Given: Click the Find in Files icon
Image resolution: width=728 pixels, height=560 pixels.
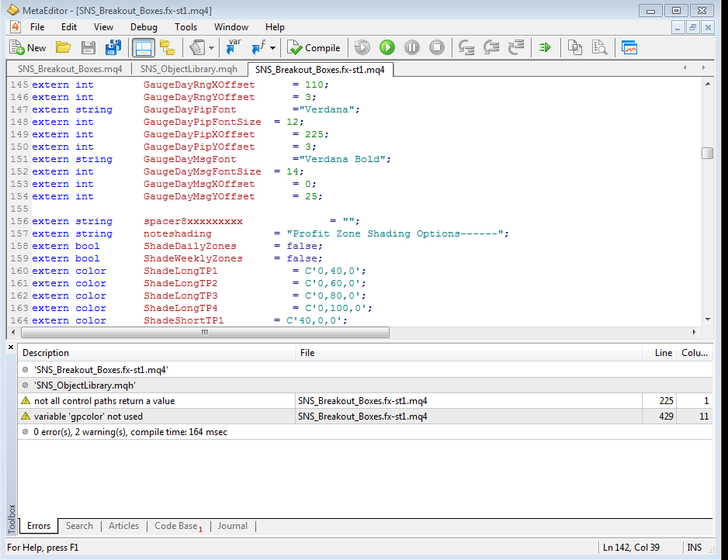Looking at the screenshot, I should coord(599,47).
